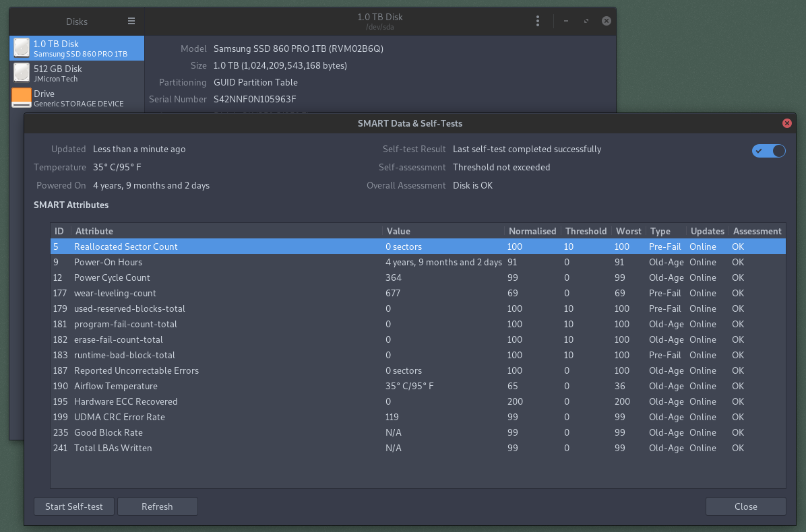Select the Reported Uncorrectable Errors row
Image resolution: width=806 pixels, height=532 pixels.
[x=418, y=370]
